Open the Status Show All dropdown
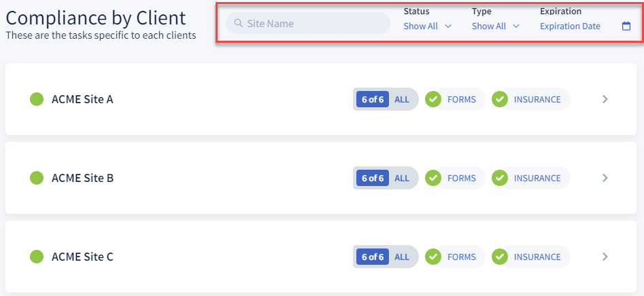 click(427, 26)
